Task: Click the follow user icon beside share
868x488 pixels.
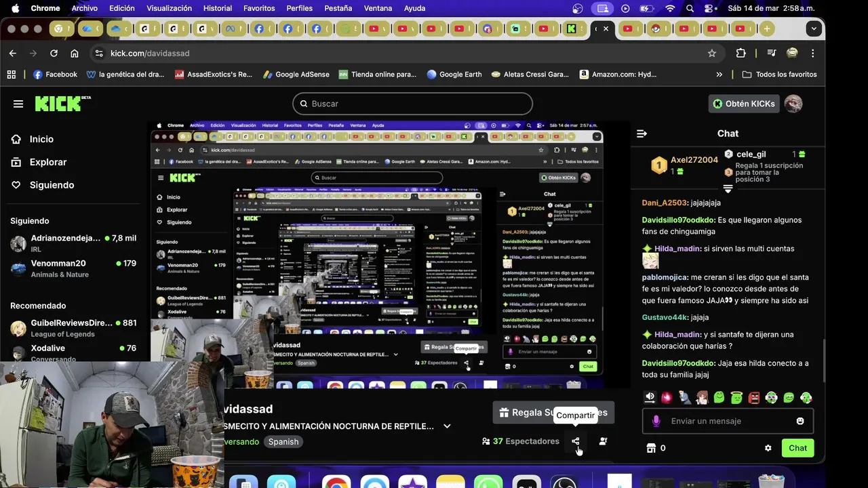Action: tap(603, 441)
